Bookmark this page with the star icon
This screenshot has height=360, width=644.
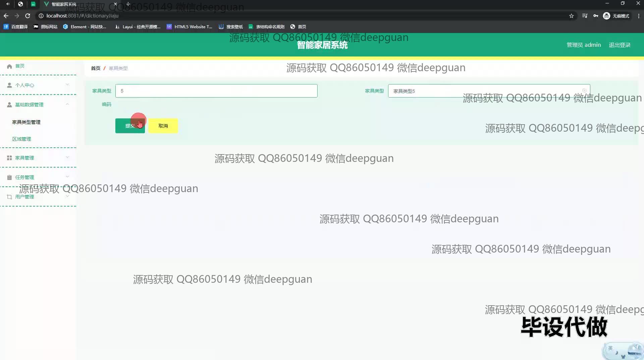571,16
